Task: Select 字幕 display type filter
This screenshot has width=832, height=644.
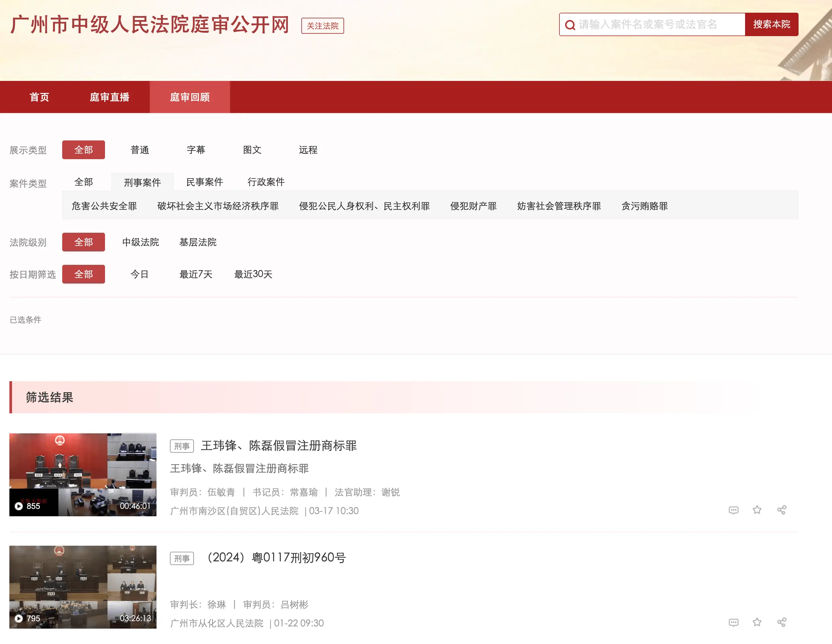Action: point(196,150)
